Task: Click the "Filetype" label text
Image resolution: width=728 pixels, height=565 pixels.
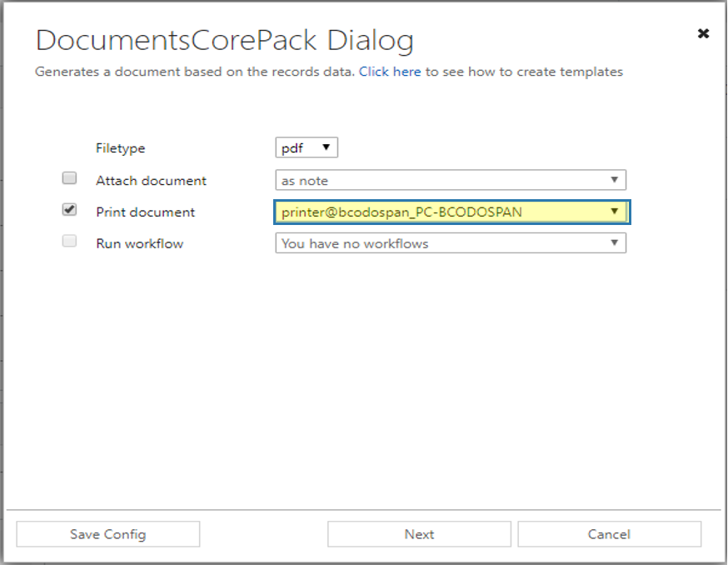Action: click(120, 148)
